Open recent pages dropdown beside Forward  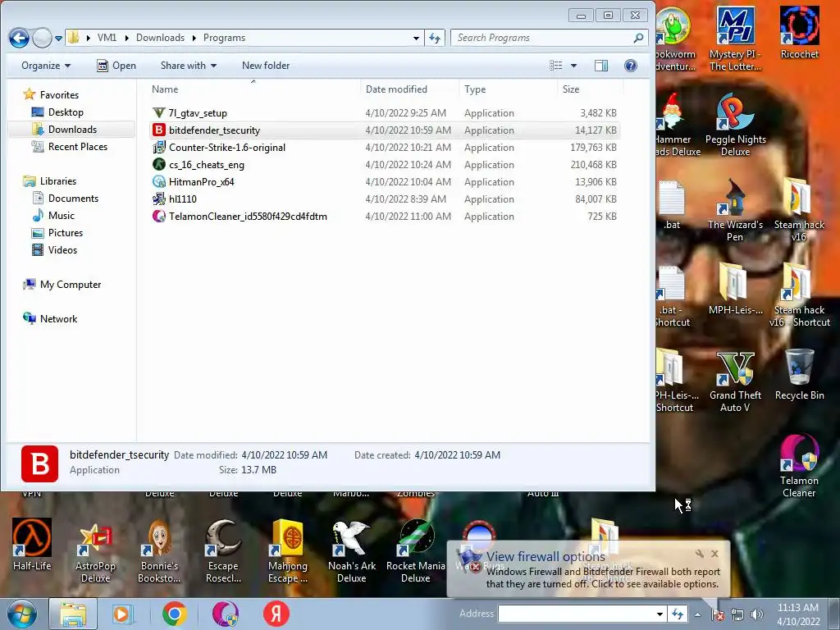point(58,38)
